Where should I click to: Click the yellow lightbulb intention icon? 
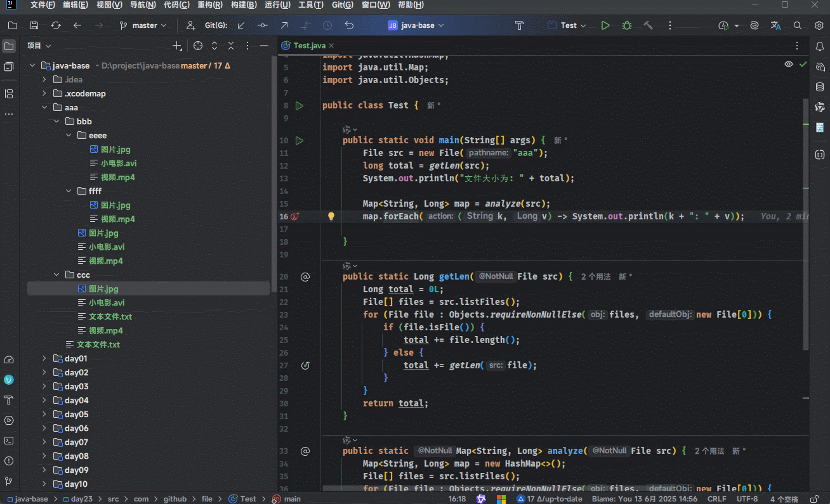pyautogui.click(x=331, y=216)
